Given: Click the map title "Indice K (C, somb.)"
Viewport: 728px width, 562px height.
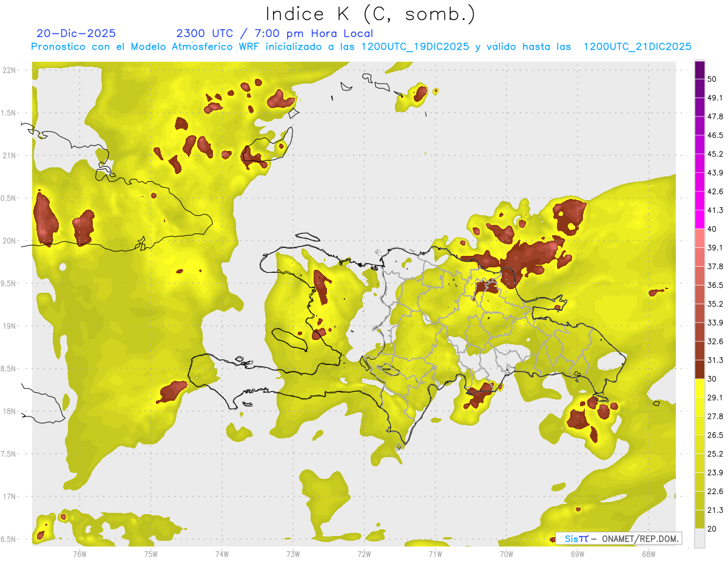Looking at the screenshot, I should pos(371,14).
